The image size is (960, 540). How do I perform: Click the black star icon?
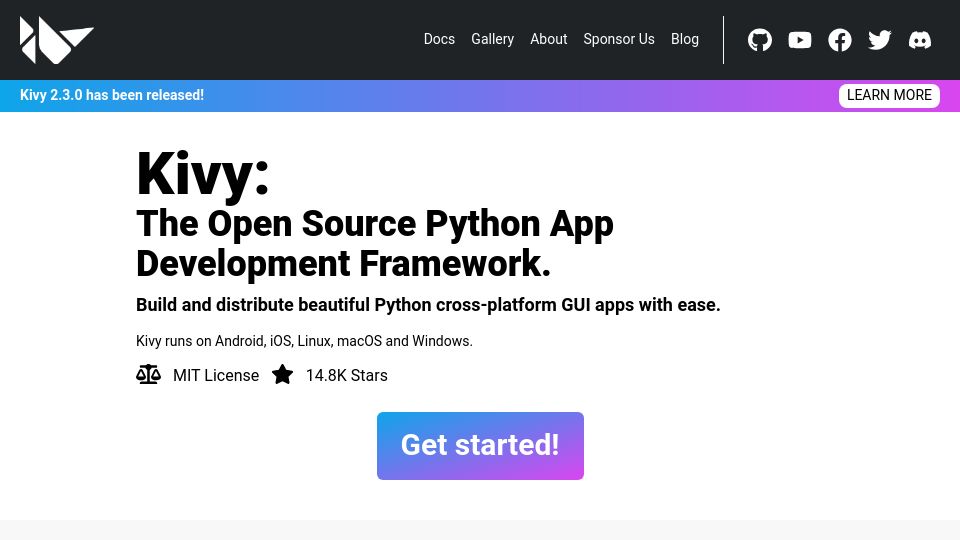click(x=282, y=375)
